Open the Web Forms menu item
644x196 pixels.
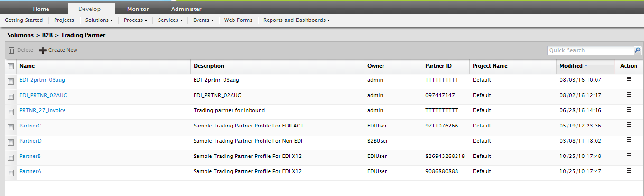(238, 20)
